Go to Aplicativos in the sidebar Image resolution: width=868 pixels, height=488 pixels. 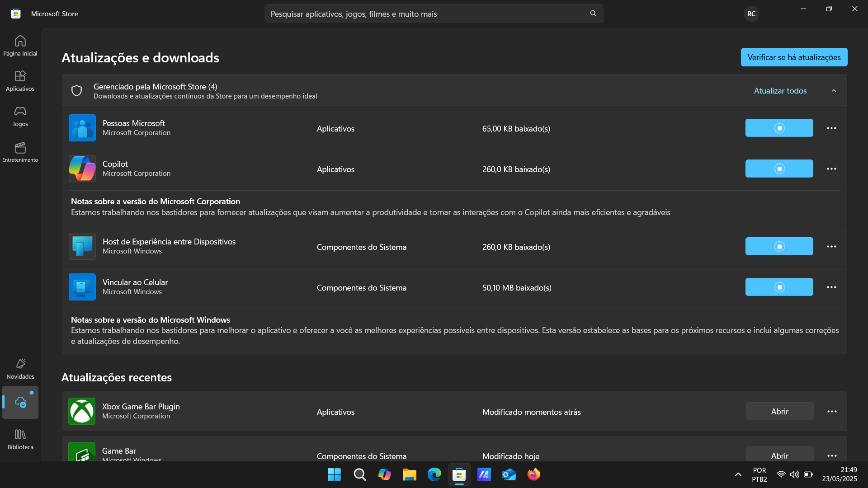tap(20, 81)
